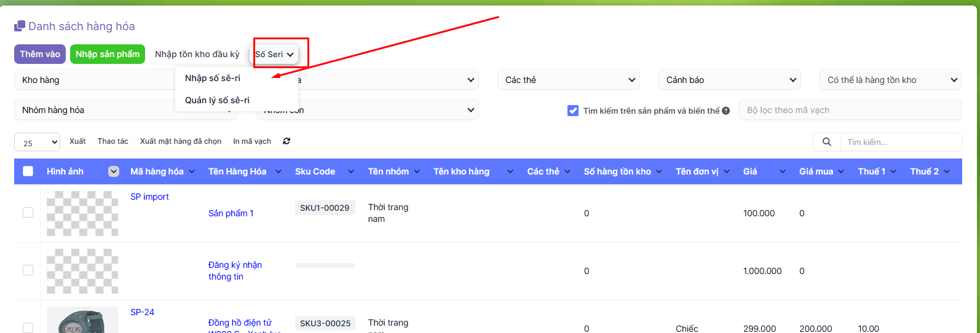The height and width of the screenshot is (333, 980).
Task: Click the sort chevron on Giá column
Action: pos(782,172)
